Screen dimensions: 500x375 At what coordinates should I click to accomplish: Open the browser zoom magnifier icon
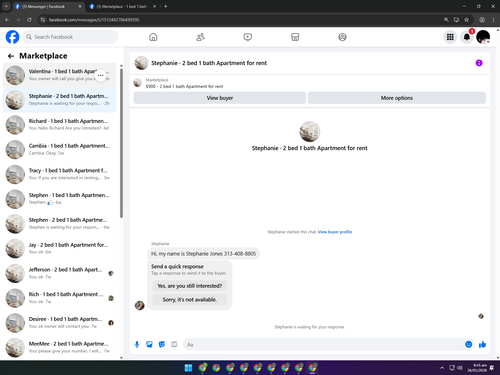[446, 20]
